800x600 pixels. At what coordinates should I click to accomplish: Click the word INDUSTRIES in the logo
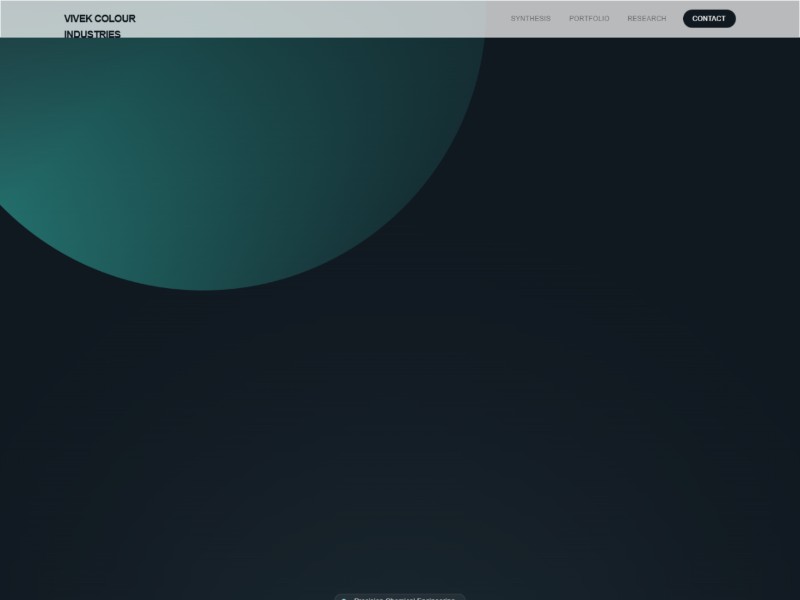point(92,34)
